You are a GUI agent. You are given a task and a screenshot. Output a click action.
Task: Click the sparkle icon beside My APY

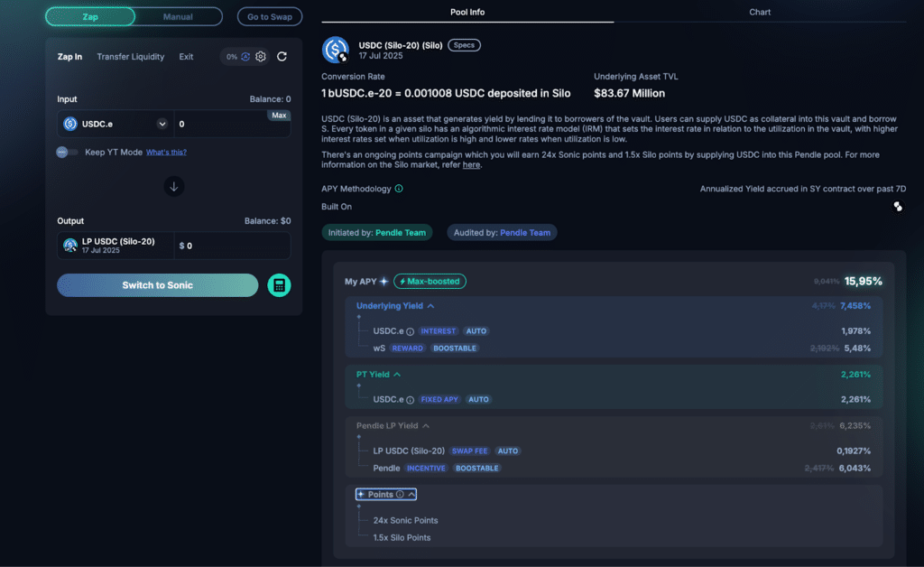coord(384,281)
